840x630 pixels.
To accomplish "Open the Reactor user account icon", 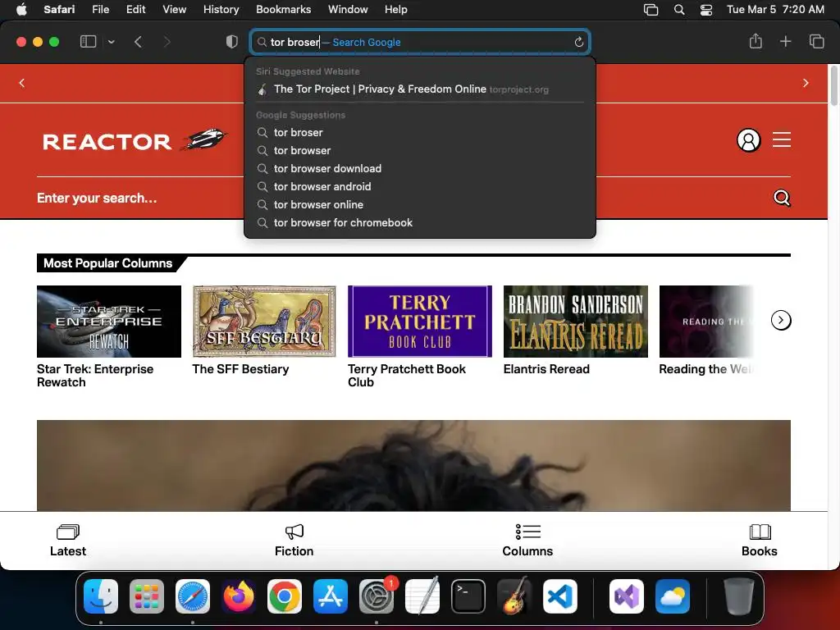I will 748,140.
